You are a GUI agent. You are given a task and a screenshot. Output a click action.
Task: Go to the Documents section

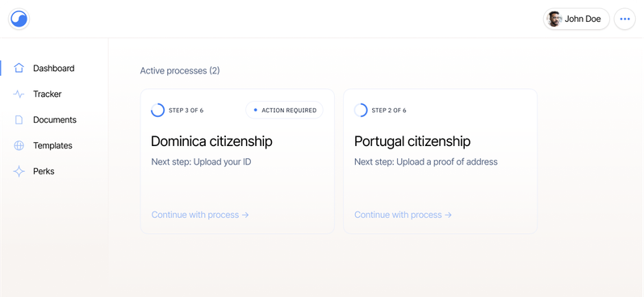(x=55, y=120)
